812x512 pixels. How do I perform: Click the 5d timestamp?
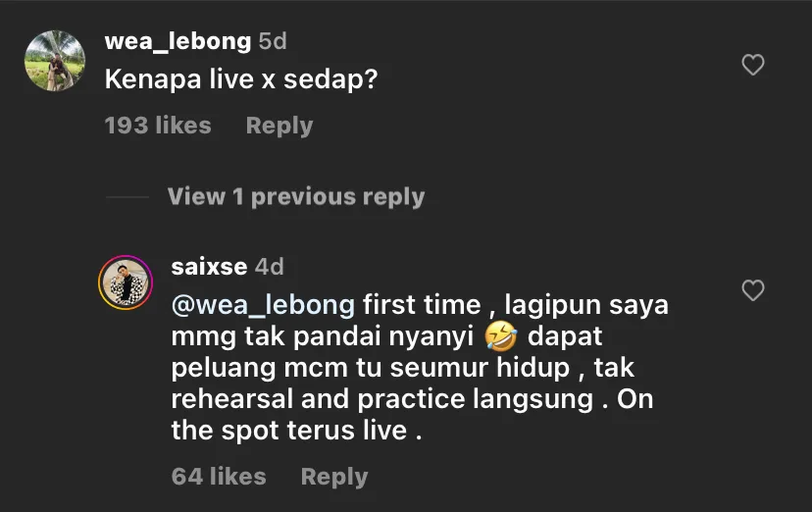272,41
